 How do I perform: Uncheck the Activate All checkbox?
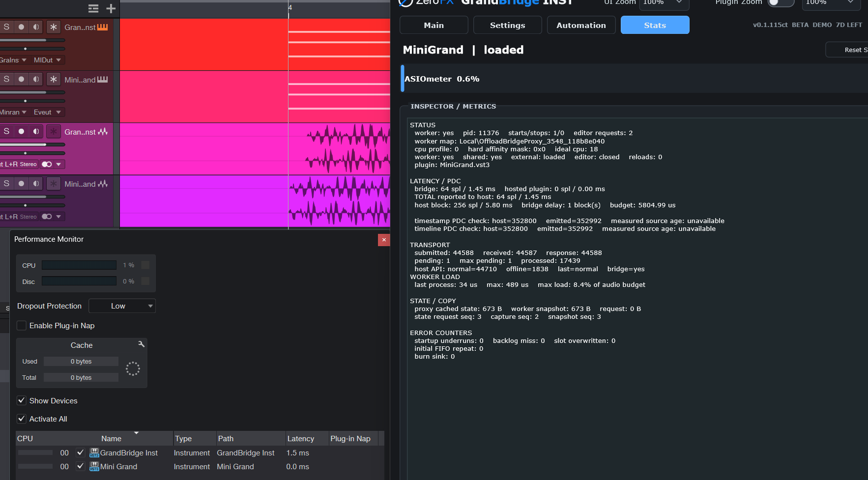click(x=22, y=419)
